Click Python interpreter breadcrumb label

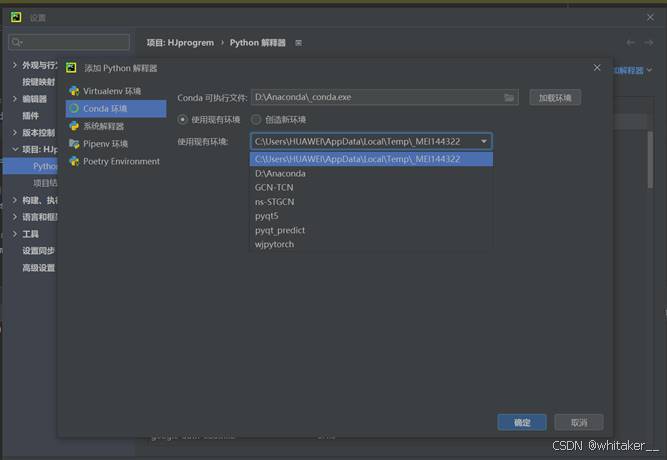[x=257, y=43]
